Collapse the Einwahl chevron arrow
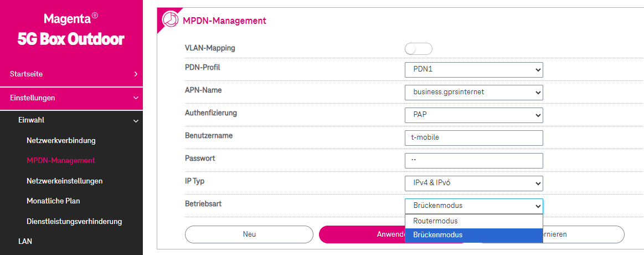Screen dimensions: 644x255 [136, 121]
